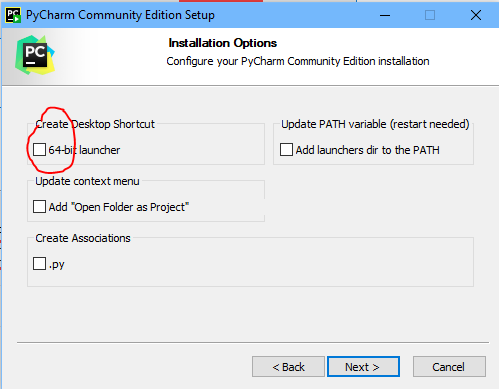Click the Next > button
Screen dimensions: 499x389
coord(363,367)
